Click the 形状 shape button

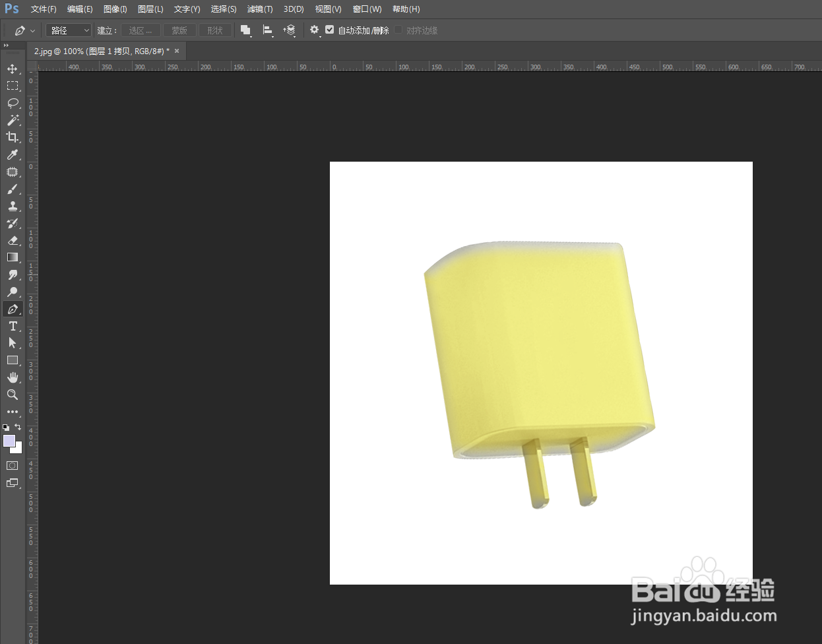[215, 30]
